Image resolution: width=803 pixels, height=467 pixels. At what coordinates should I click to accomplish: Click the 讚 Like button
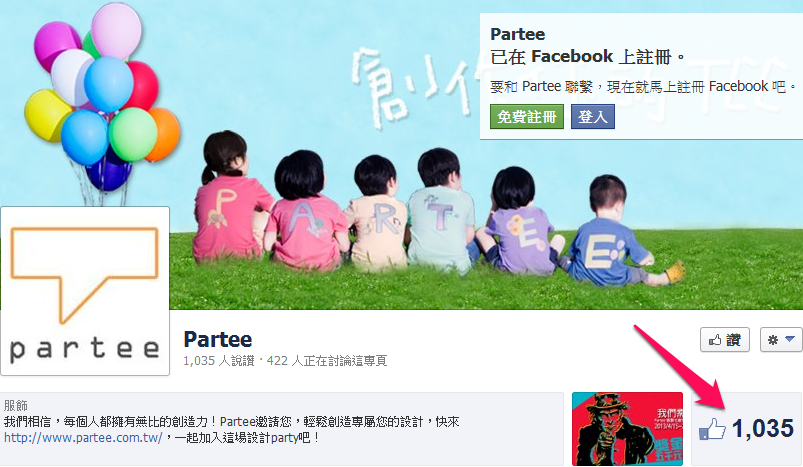click(725, 339)
